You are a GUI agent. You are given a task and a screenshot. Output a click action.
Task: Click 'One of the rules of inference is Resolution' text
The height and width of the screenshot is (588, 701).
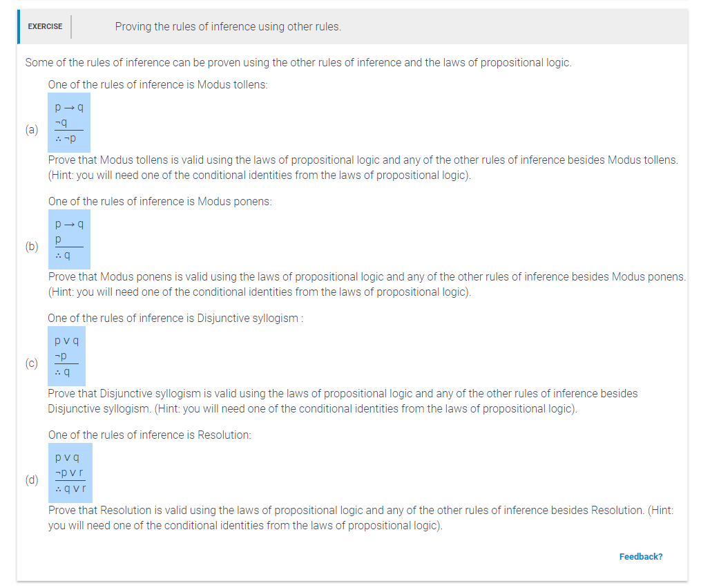pos(150,435)
